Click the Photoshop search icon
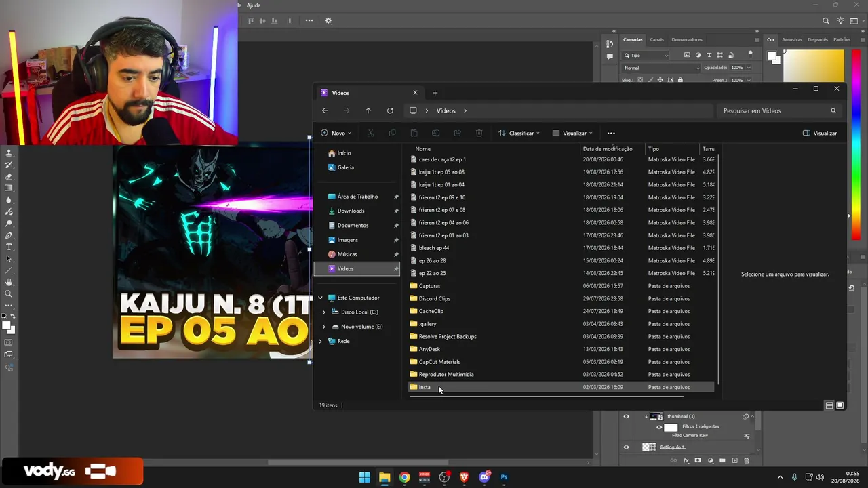868x488 pixels. tap(826, 21)
